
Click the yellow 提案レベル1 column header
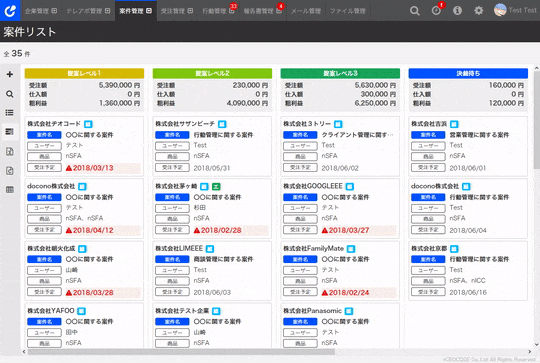point(84,73)
